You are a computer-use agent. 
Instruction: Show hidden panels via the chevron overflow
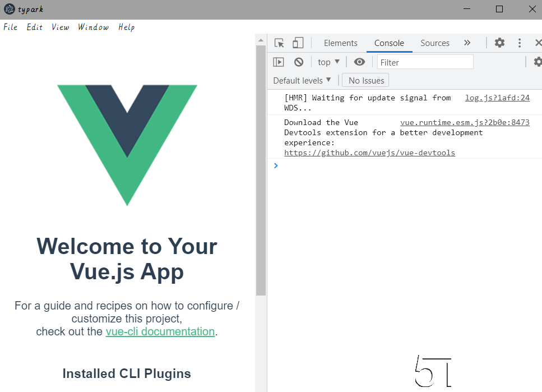tap(467, 43)
